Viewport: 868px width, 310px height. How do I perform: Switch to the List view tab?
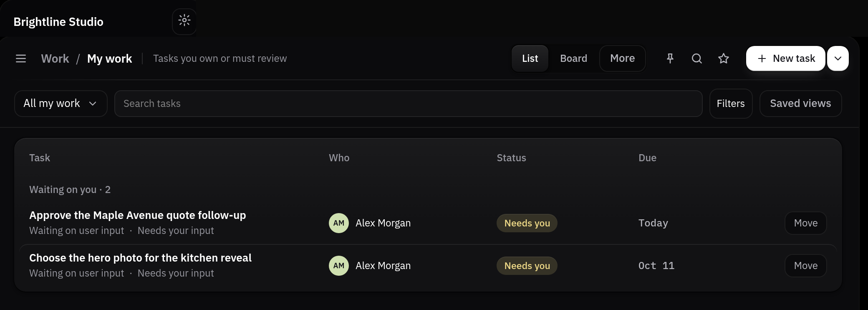[x=530, y=58]
